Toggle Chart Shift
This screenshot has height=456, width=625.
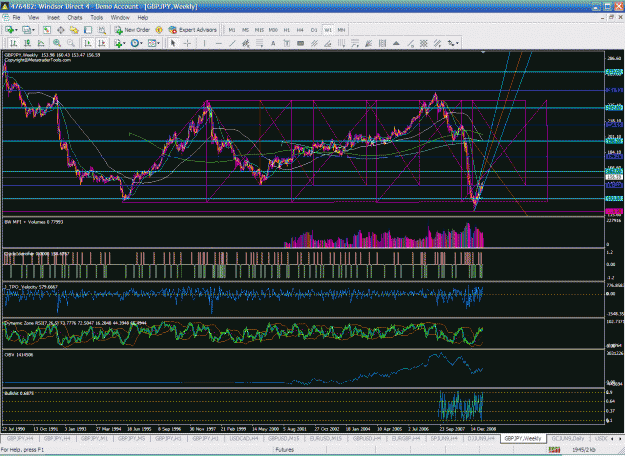102,43
